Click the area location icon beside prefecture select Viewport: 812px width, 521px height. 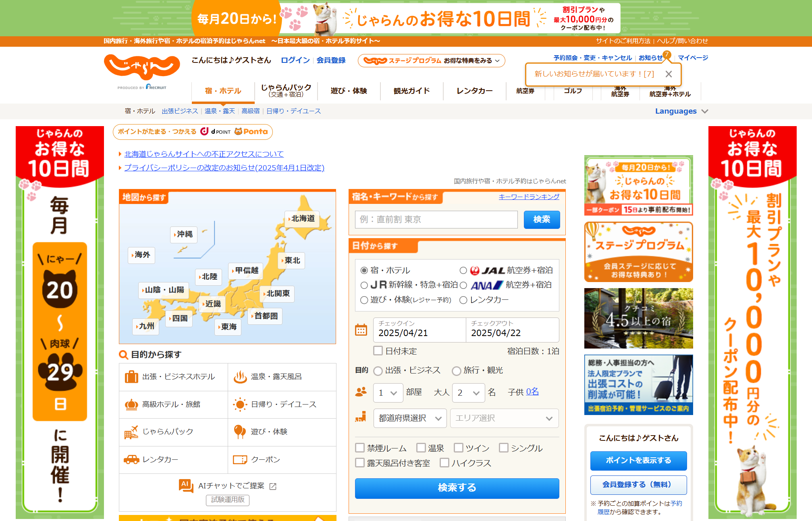pyautogui.click(x=361, y=417)
